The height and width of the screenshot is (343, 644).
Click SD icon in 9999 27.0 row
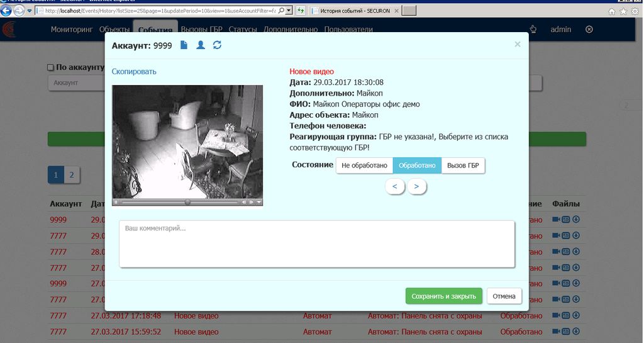[566, 283]
